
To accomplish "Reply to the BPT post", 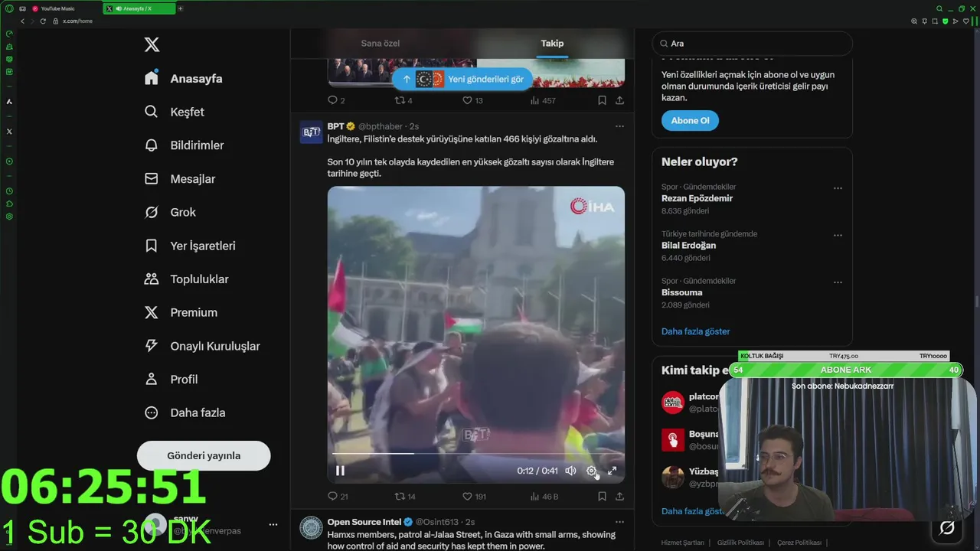I will 338,497.
